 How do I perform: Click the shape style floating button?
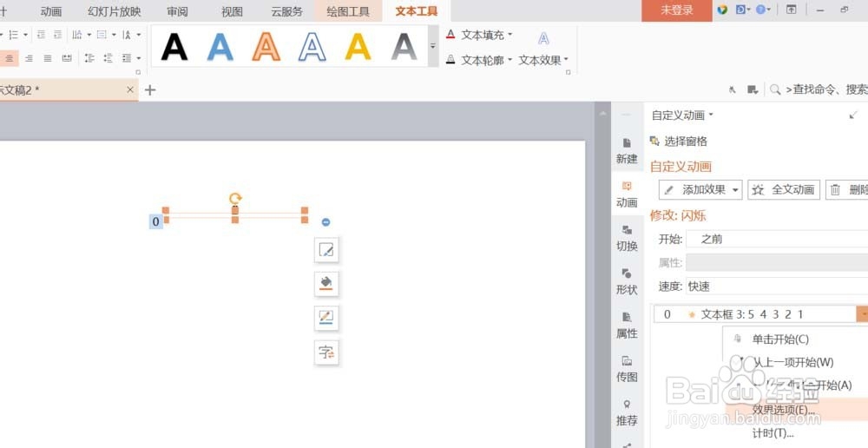pyautogui.click(x=326, y=250)
